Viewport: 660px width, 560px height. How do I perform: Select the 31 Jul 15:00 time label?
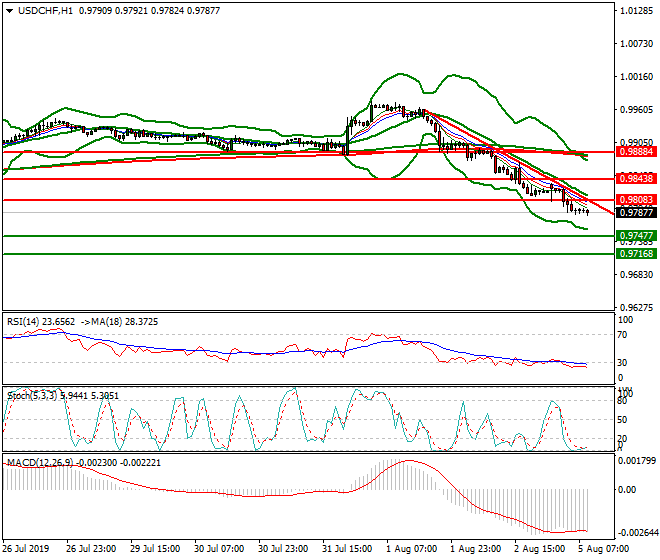pyautogui.click(x=347, y=549)
